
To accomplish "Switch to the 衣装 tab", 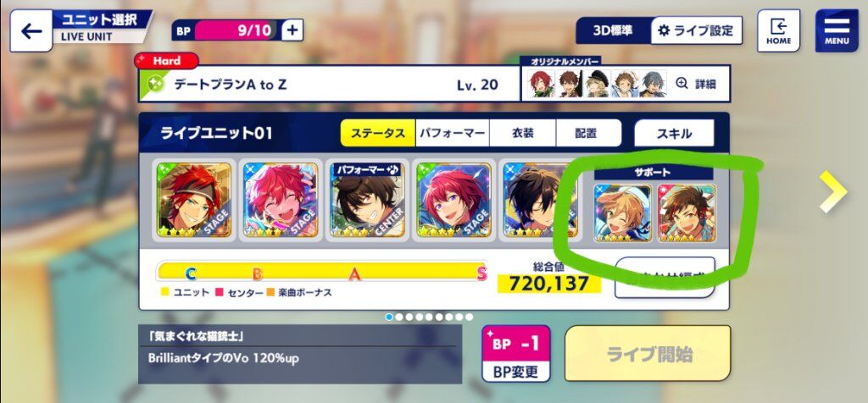I will tap(522, 133).
